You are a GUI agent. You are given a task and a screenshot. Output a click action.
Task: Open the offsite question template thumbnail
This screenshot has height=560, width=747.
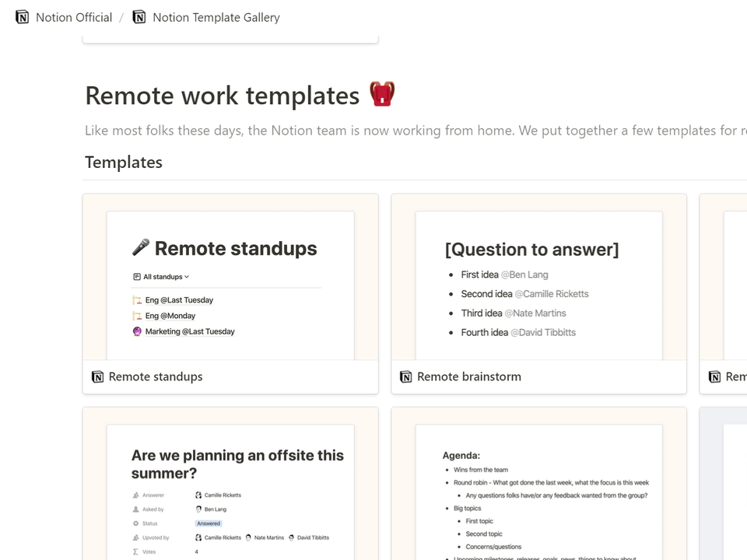tap(230, 483)
